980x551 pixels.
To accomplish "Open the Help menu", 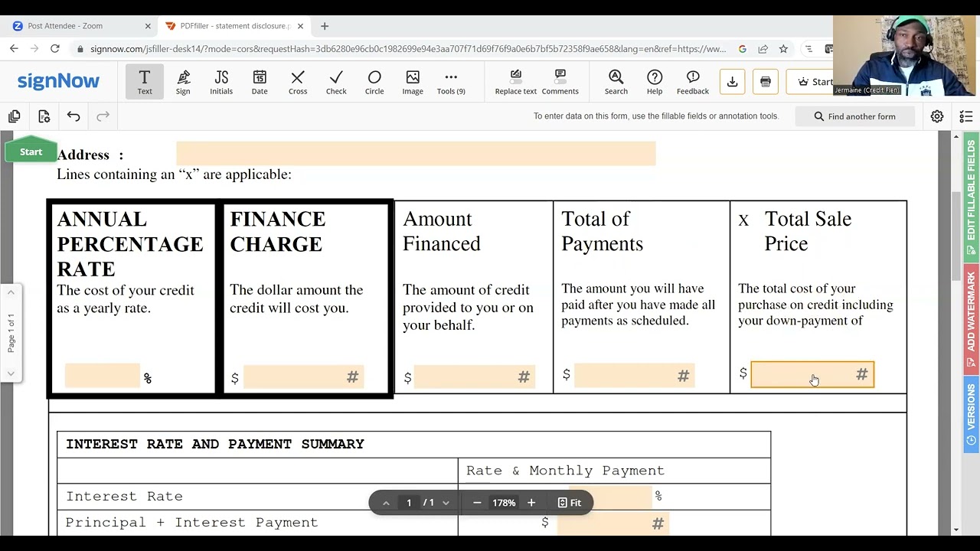I will (655, 82).
